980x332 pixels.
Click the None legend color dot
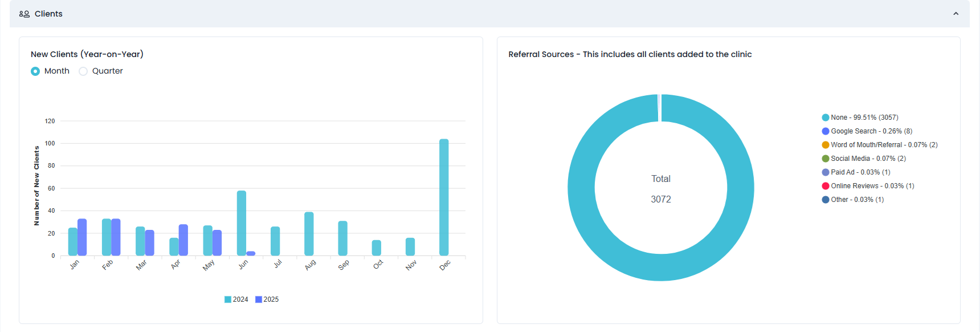pos(825,118)
